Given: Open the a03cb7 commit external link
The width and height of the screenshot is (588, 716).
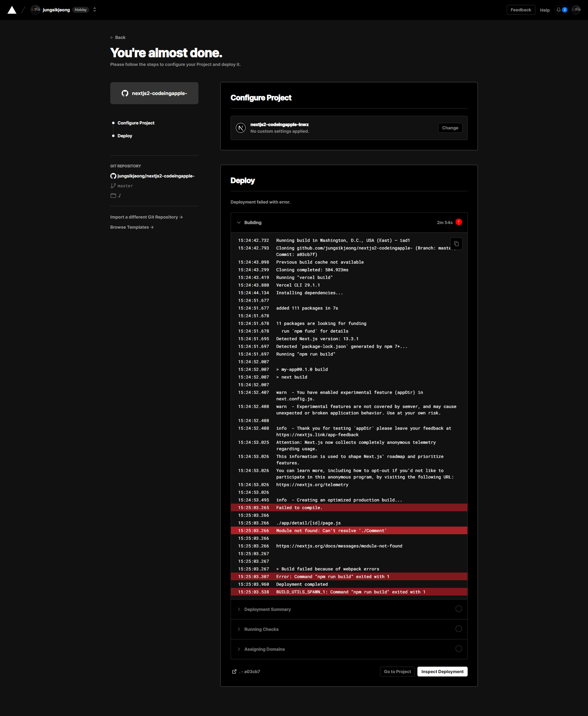Looking at the screenshot, I should 246,672.
